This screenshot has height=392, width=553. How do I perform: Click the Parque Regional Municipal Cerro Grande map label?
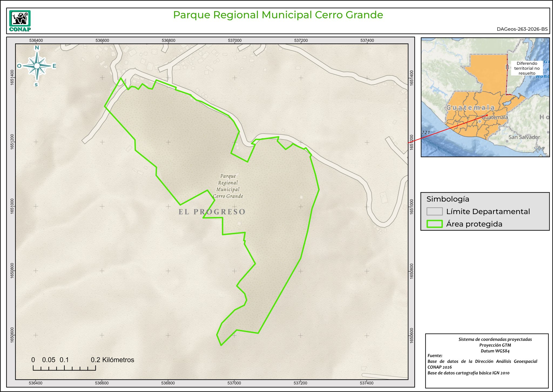228,186
